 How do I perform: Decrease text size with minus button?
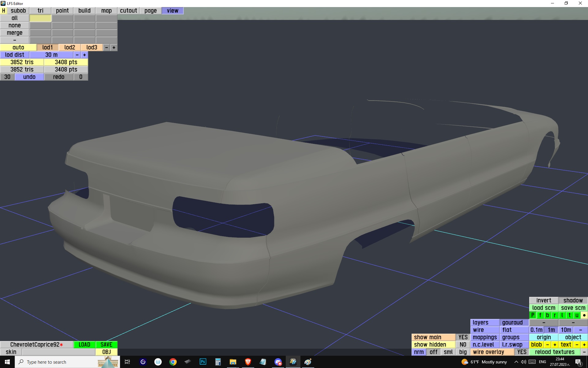[x=577, y=344]
